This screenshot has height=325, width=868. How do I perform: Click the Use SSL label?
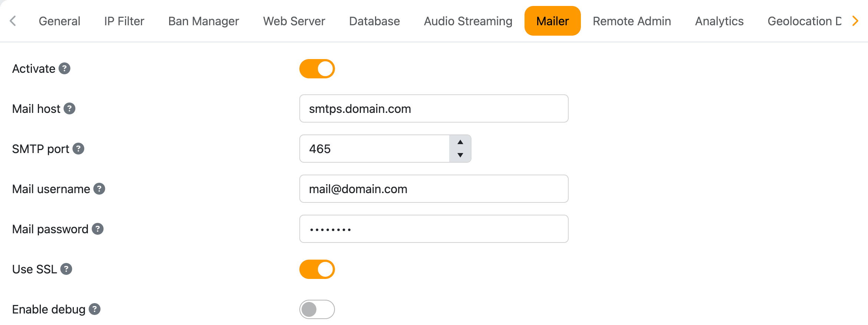34,269
